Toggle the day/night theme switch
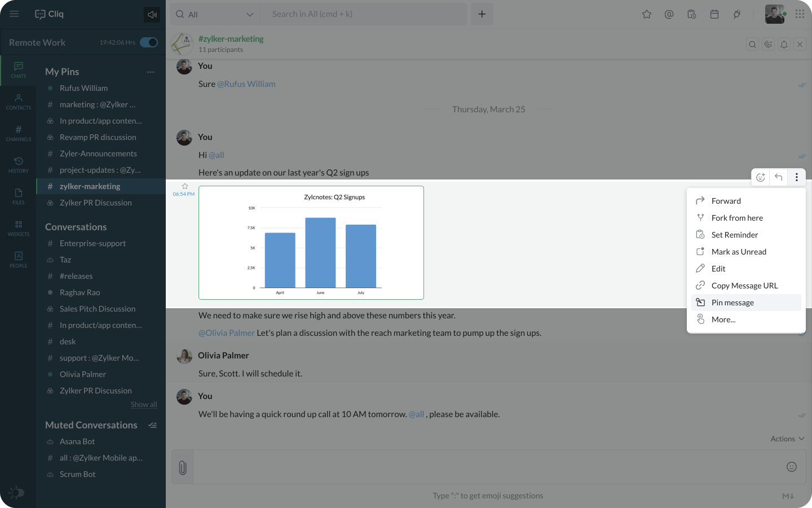Screen dimensions: 812x508 click(17, 492)
